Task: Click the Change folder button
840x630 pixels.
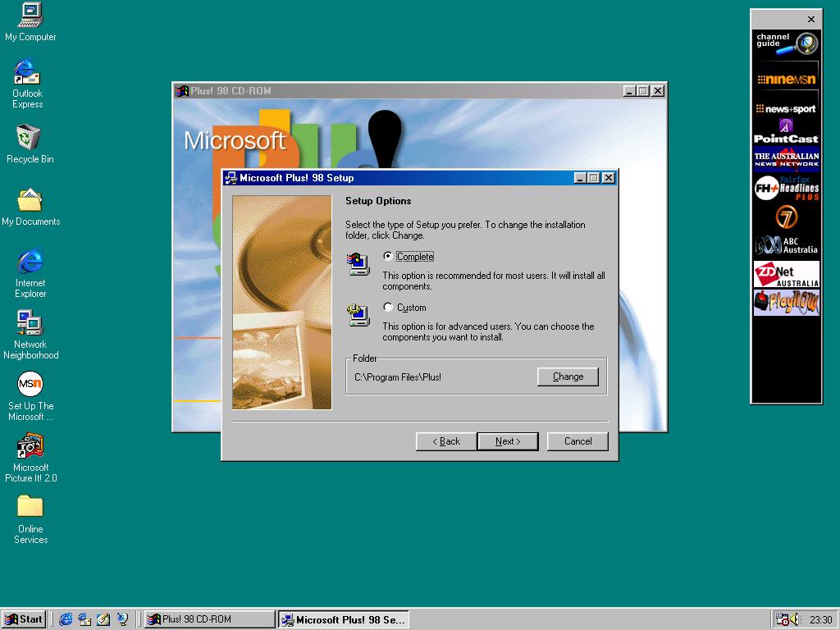Action: click(x=568, y=377)
